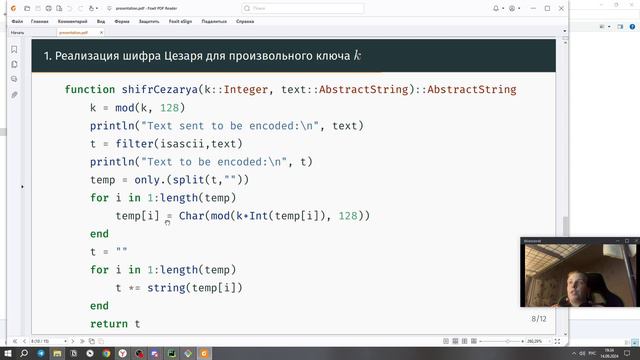Open the Файл menu
This screenshot has height=360, width=640.
(17, 21)
